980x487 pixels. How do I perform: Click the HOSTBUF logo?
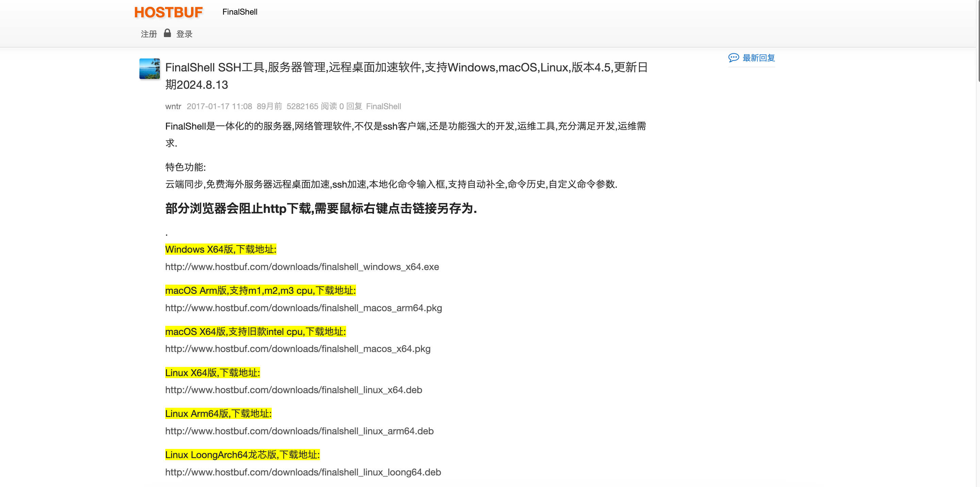coord(168,12)
